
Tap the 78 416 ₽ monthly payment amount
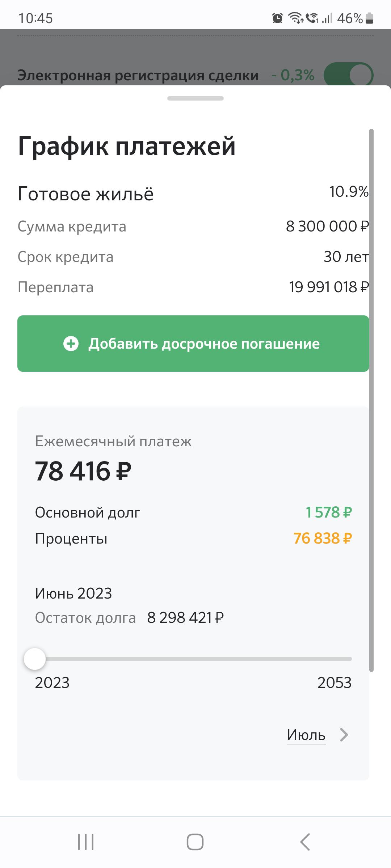(83, 471)
